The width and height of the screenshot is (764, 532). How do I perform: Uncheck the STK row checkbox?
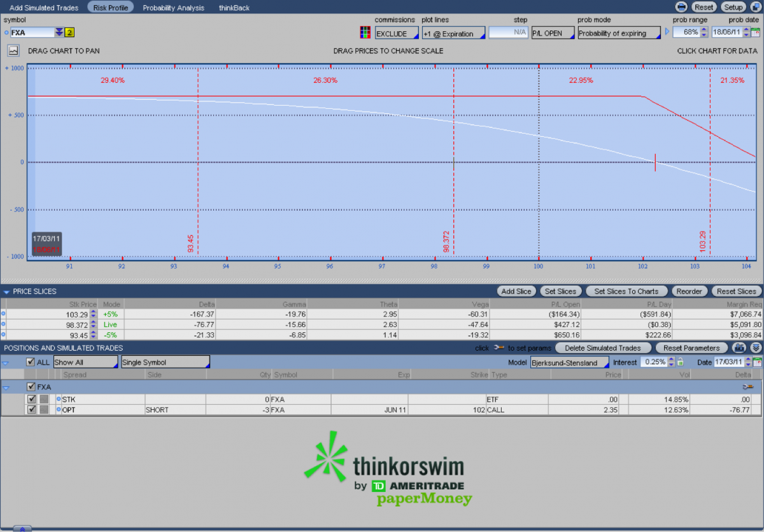[32, 399]
